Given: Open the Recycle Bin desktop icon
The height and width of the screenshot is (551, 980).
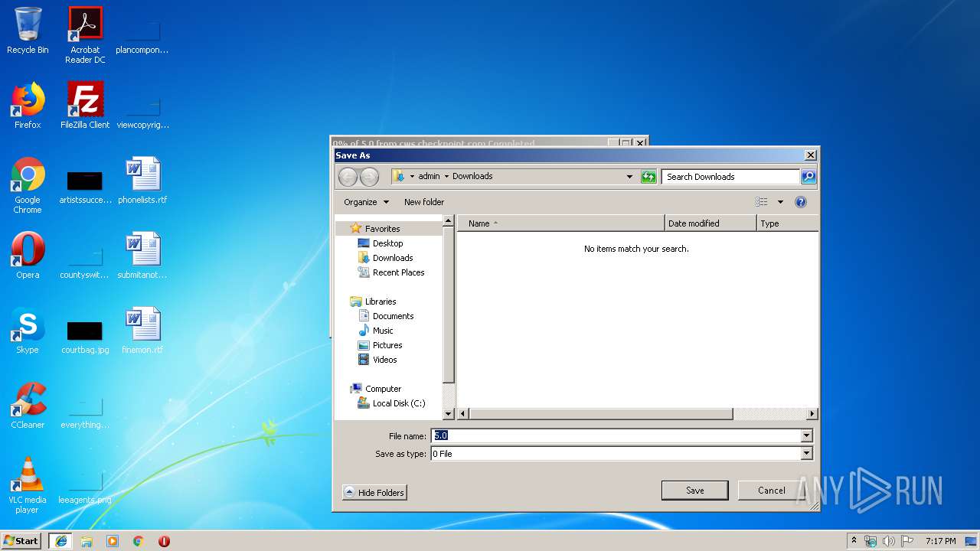Looking at the screenshot, I should click(x=28, y=31).
